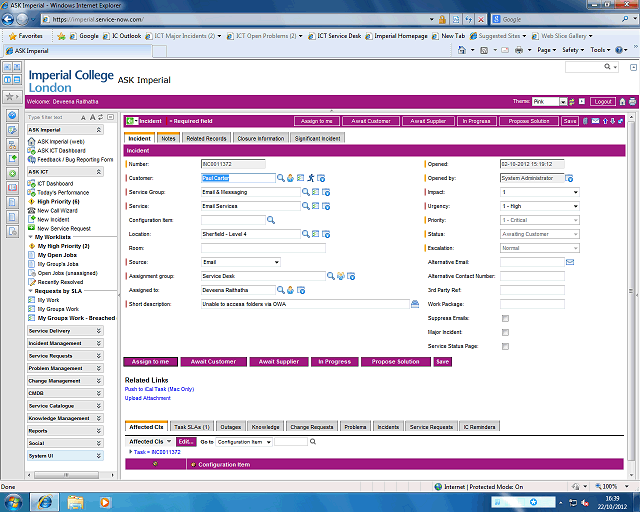Viewport: 640px width, 512px height.
Task: Open the Urgency dropdown showing 1 - High
Action: pos(540,206)
